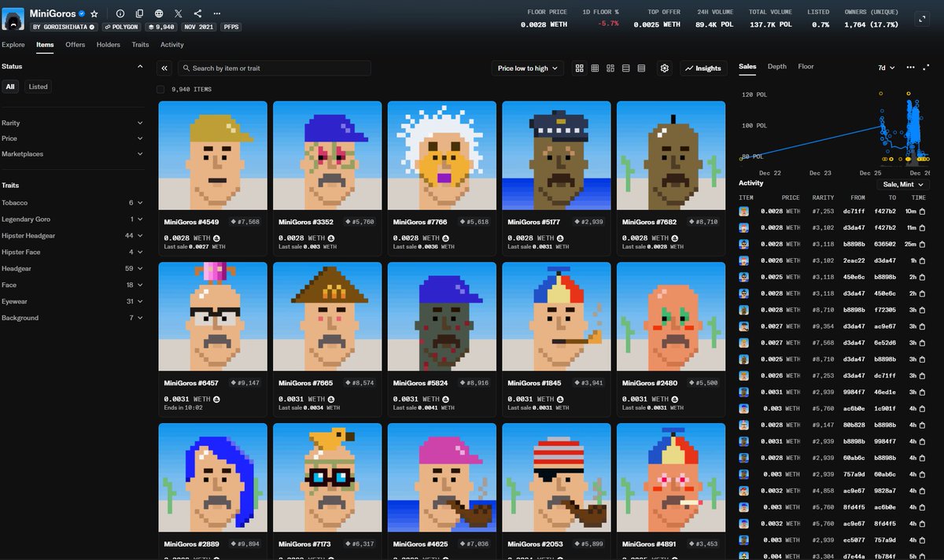Switch the chart to the Floor tab
Image resolution: width=944 pixels, height=560 pixels.
pos(806,67)
